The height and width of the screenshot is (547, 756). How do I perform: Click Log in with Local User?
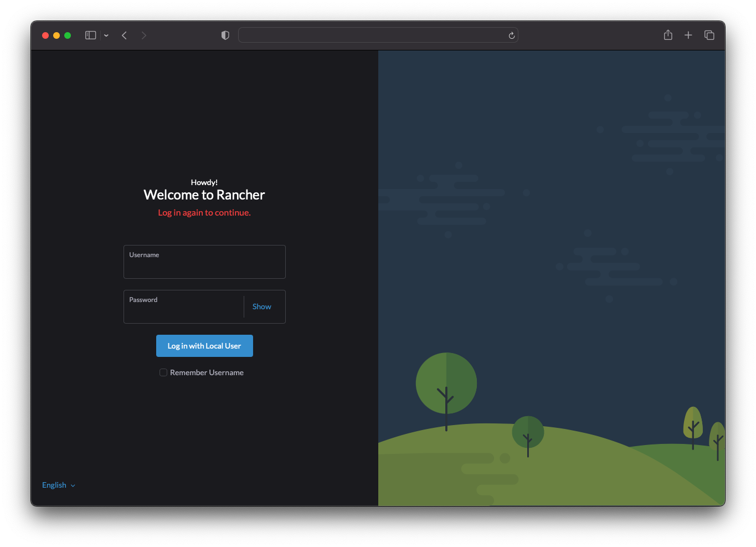coord(204,345)
